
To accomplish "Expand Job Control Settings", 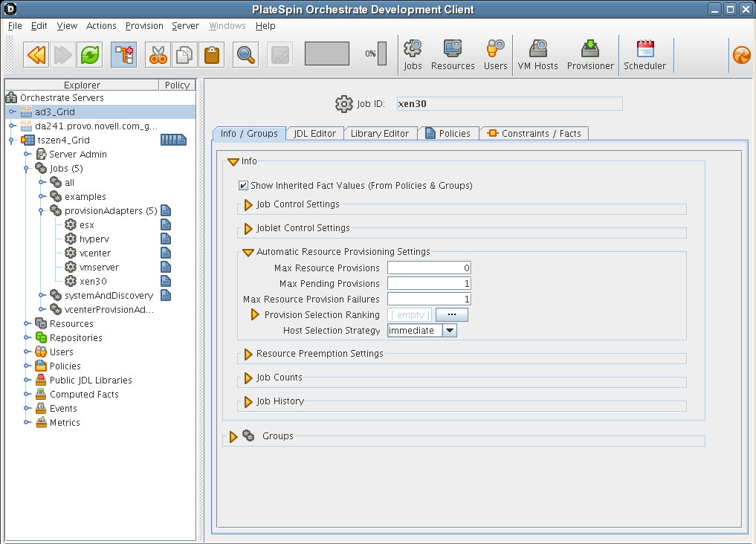I will click(x=248, y=205).
